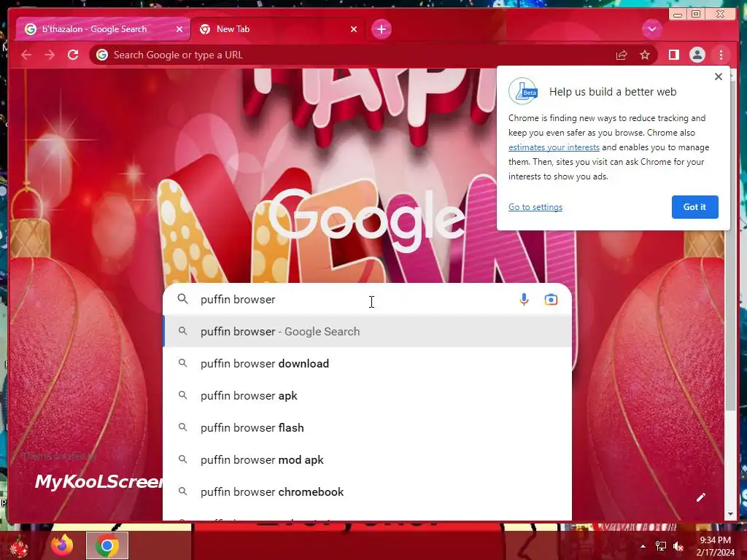The image size is (747, 560).
Task: Close the New Tab tab
Action: 354,29
